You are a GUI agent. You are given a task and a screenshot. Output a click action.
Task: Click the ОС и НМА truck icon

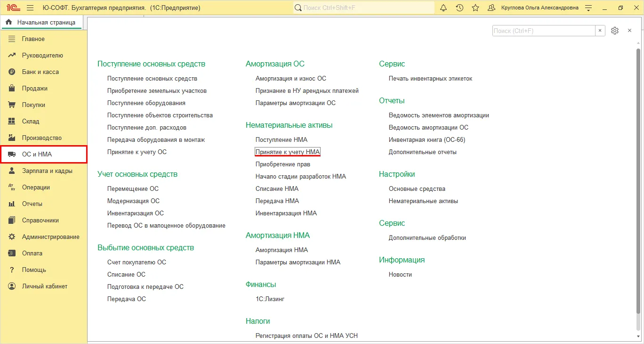[12, 155]
